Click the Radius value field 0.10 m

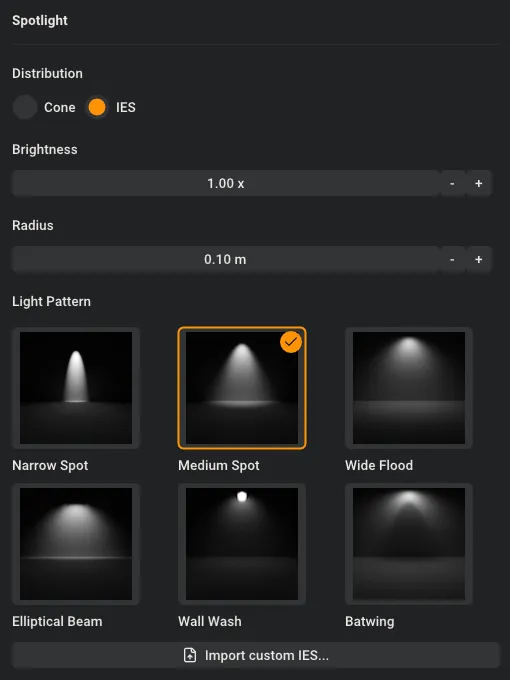[x=226, y=259]
